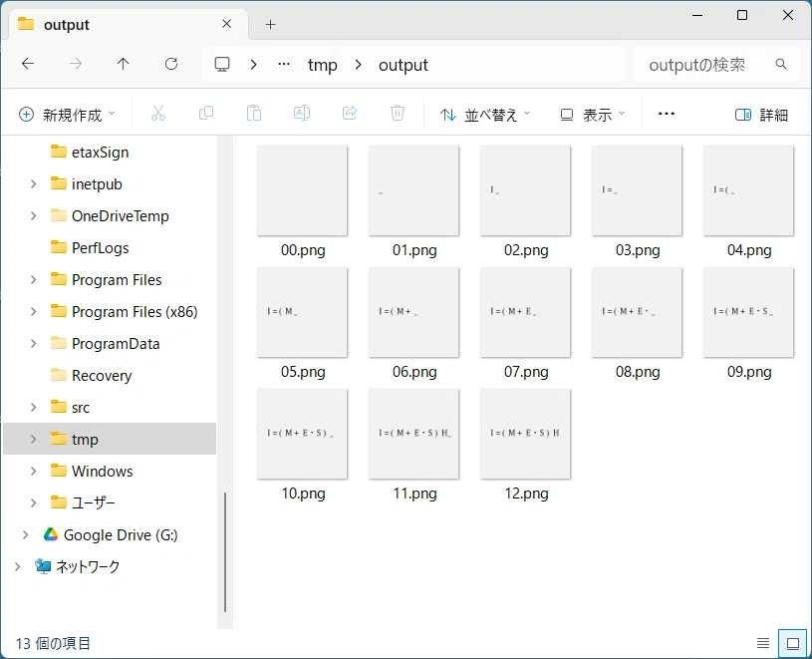Screen dimensions: 812x659
Task: Open the three-dot more options menu
Action: coord(667,114)
